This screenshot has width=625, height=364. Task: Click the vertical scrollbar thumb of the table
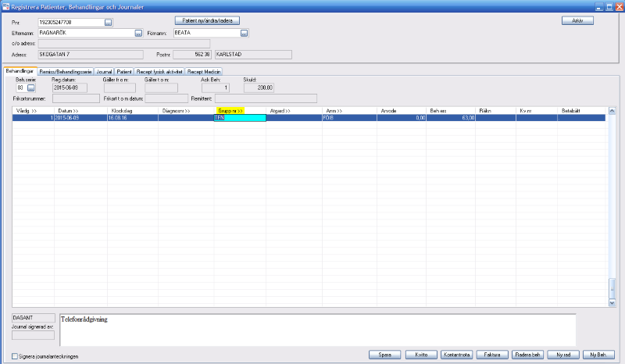(612, 289)
